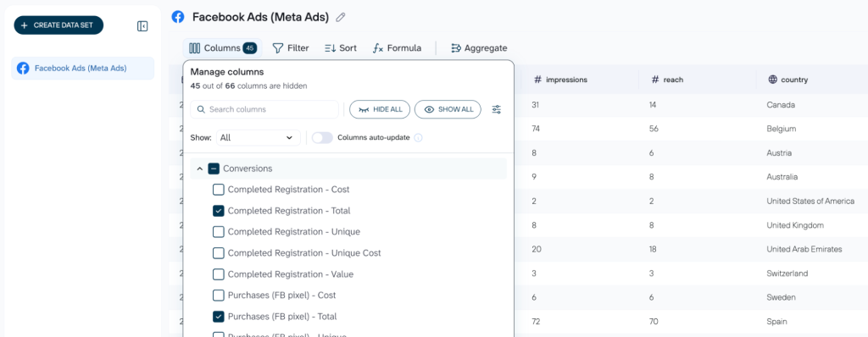Image resolution: width=868 pixels, height=337 pixels.
Task: Click United States of America cell
Action: point(810,202)
